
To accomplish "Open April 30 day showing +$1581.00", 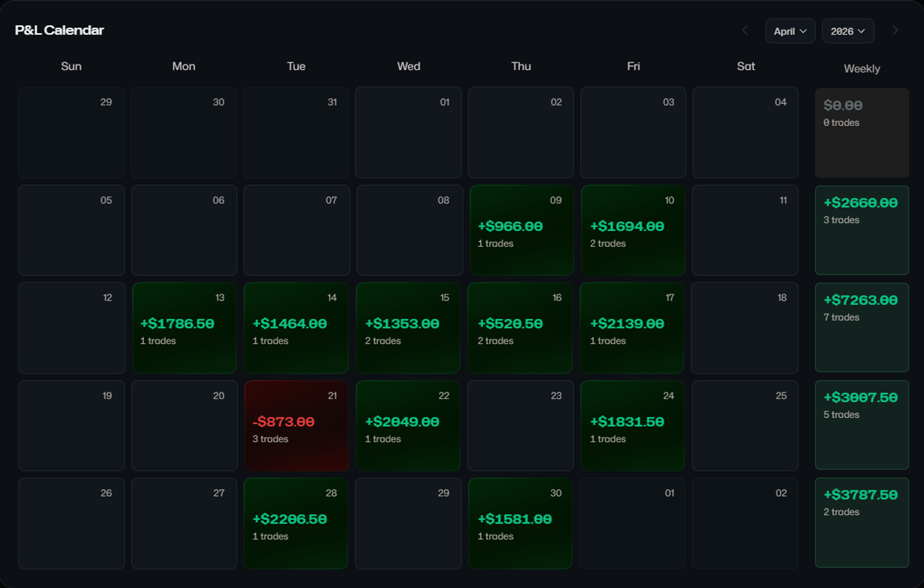I will 520,523.
